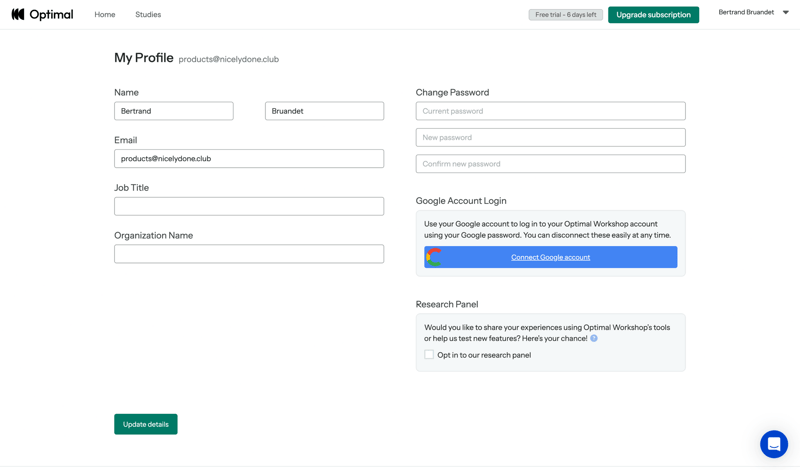Click the Google logo icon
The image size is (800, 470).
pyautogui.click(x=434, y=257)
